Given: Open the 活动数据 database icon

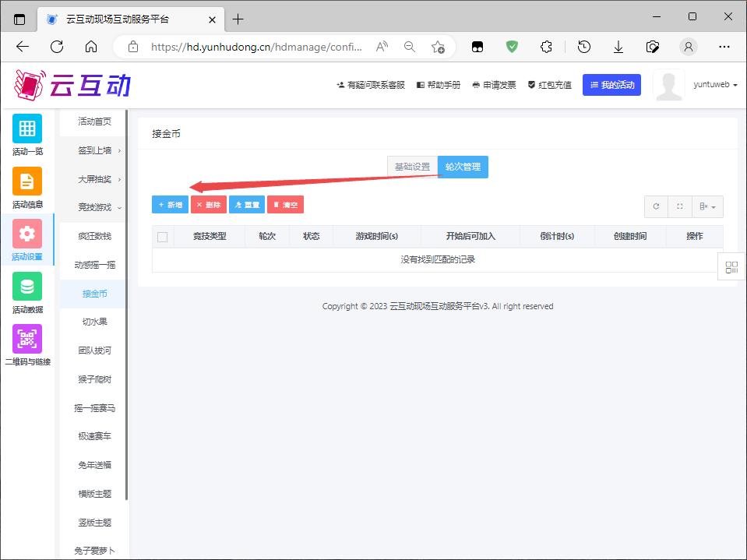Looking at the screenshot, I should [27, 286].
